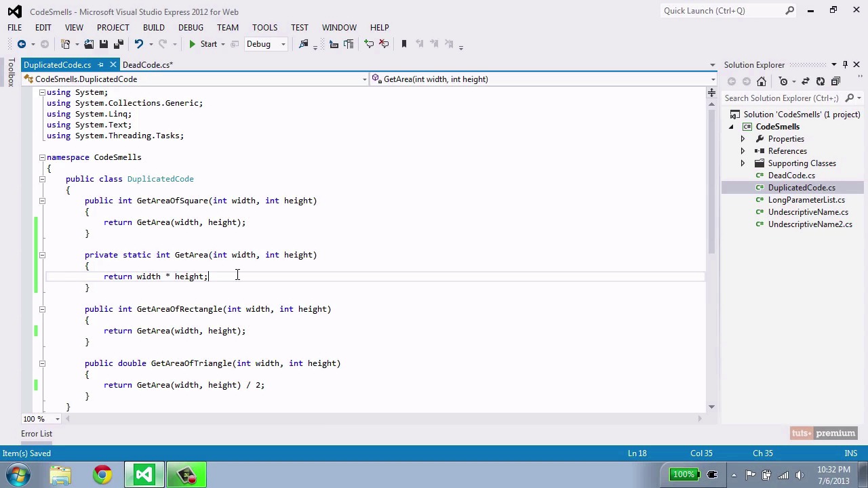This screenshot has width=868, height=488.
Task: Open the Debug configuration dropdown
Action: tap(265, 44)
